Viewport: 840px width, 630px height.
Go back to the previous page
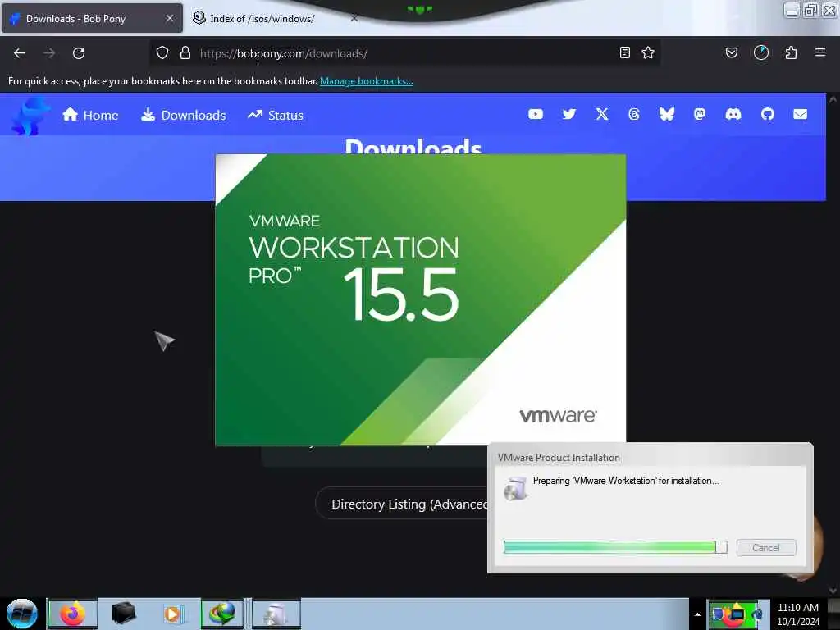pos(20,53)
